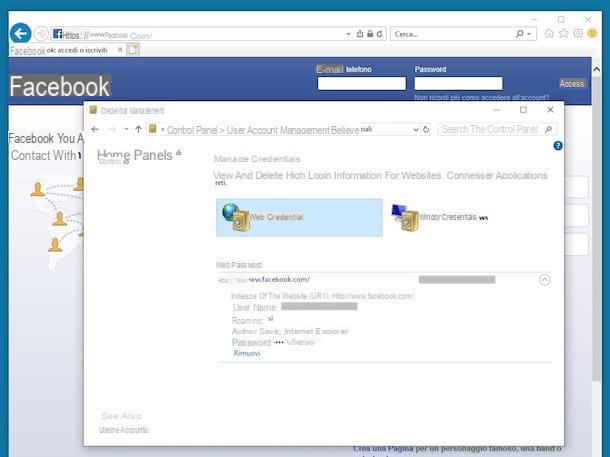Open search provider dropdown next to magnifier
Image resolution: width=610 pixels, height=457 pixels.
point(529,34)
